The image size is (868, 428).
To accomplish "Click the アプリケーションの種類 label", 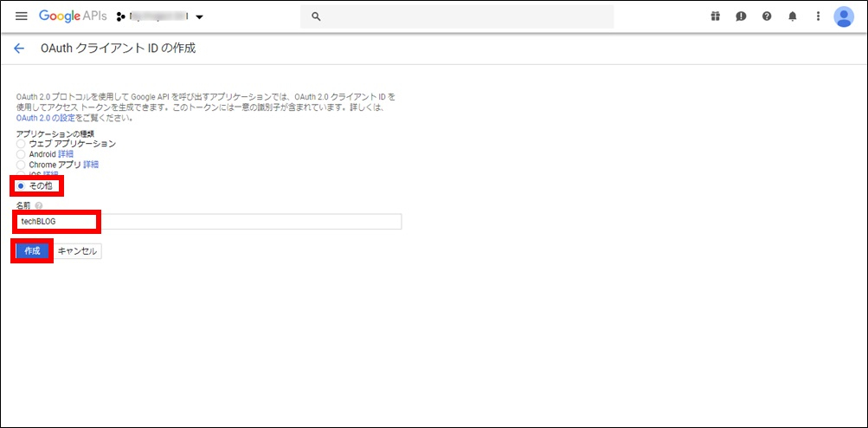I will [x=55, y=133].
